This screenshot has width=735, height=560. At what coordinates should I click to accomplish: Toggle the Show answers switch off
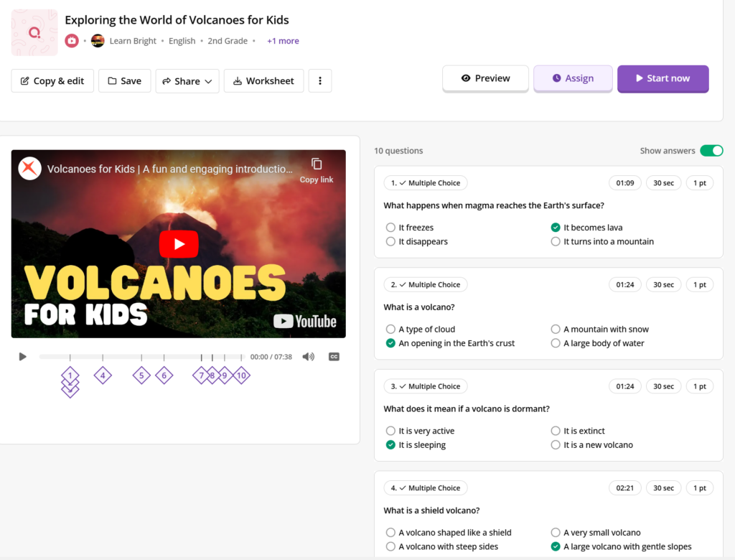711,151
